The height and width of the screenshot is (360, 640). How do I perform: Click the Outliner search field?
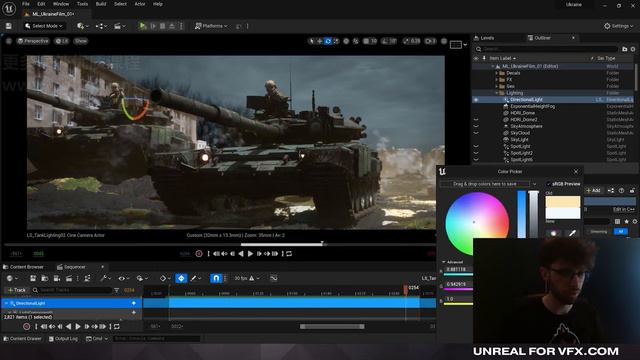click(x=548, y=49)
